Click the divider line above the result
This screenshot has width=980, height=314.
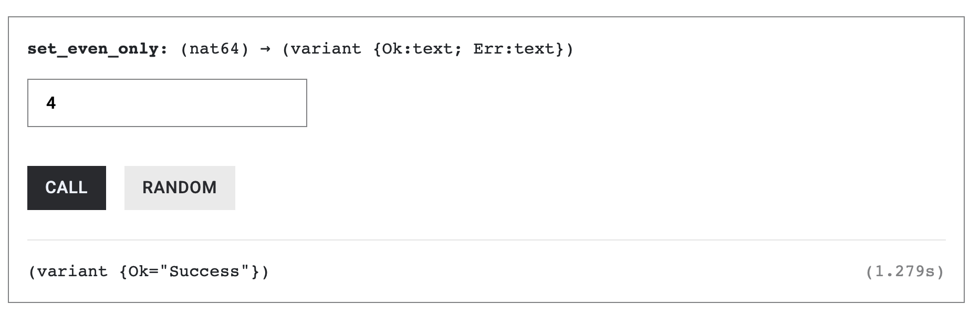[x=486, y=240]
